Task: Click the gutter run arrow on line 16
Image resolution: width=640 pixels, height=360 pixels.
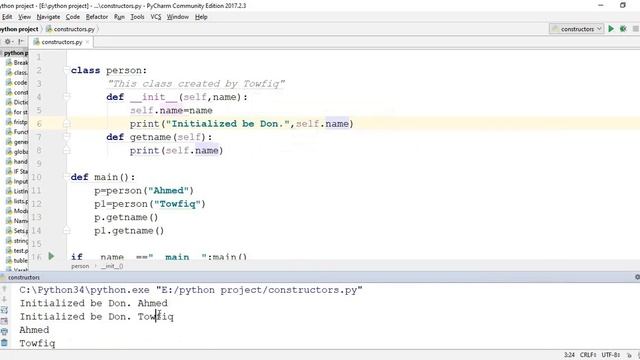Action: pyautogui.click(x=51, y=256)
